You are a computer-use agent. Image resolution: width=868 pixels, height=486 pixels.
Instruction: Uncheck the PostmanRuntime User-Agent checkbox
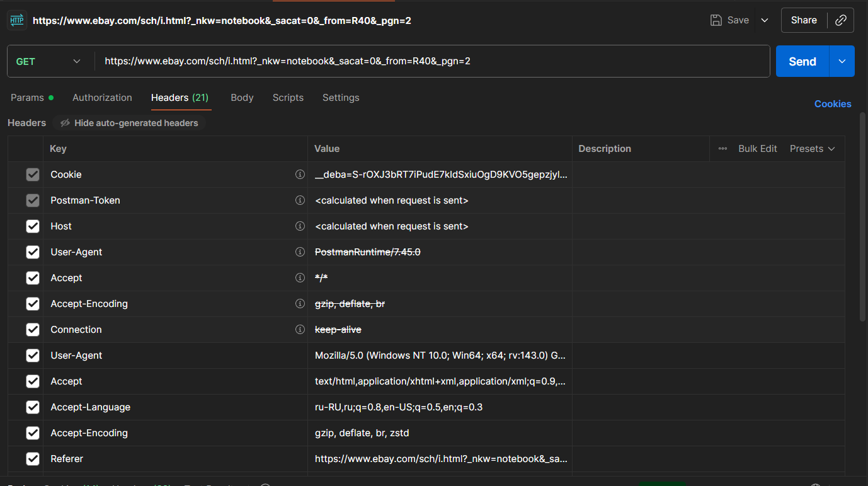tap(33, 252)
